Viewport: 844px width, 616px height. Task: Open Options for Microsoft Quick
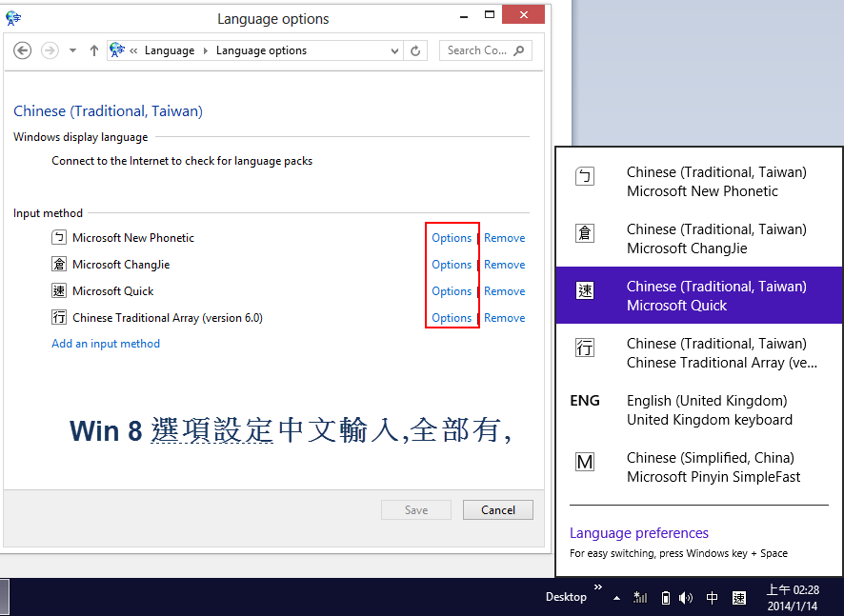pyautogui.click(x=452, y=291)
